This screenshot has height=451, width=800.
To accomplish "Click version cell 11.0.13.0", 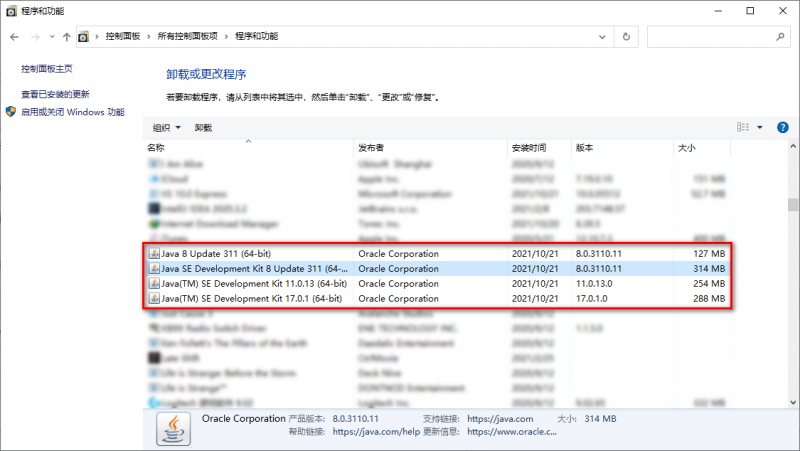I will [594, 284].
